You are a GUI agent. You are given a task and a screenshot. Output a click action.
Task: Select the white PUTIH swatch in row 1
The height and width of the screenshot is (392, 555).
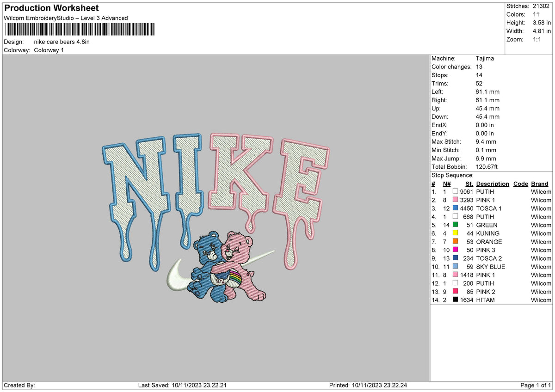click(x=456, y=191)
